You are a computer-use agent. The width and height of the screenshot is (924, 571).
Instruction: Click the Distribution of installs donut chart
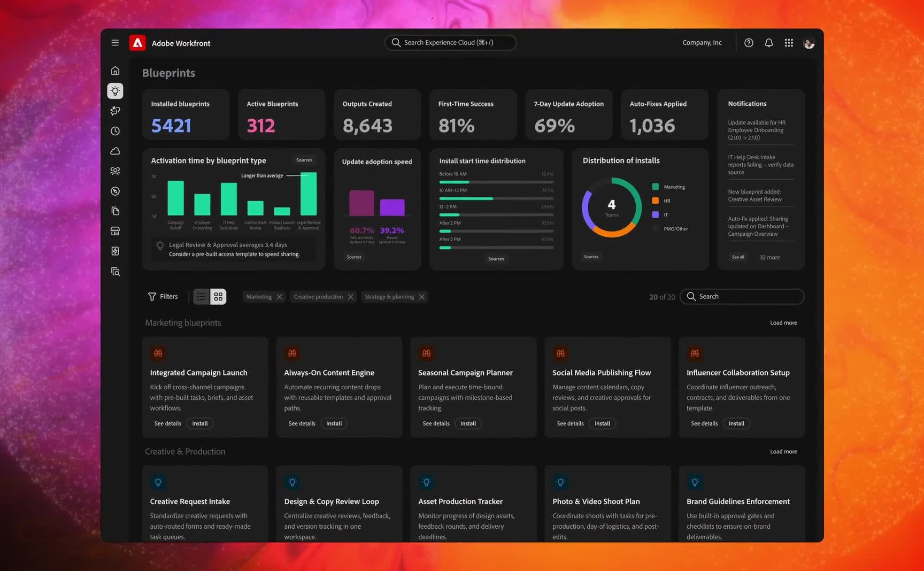click(x=612, y=207)
